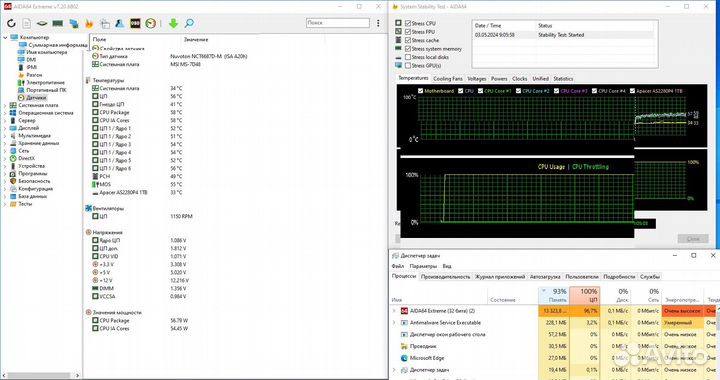The height and width of the screenshot is (380, 720).
Task: Toggle Motherboard graph checkbox
Action: (420, 91)
